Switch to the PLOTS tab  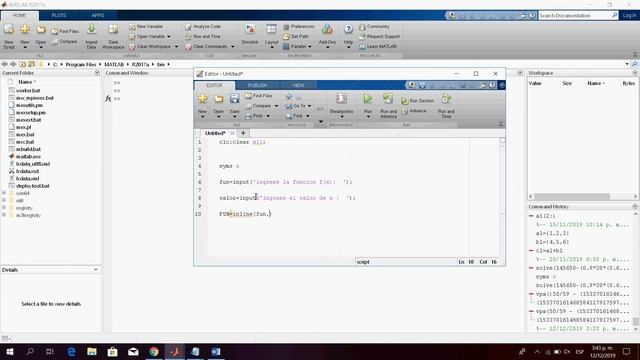click(58, 15)
